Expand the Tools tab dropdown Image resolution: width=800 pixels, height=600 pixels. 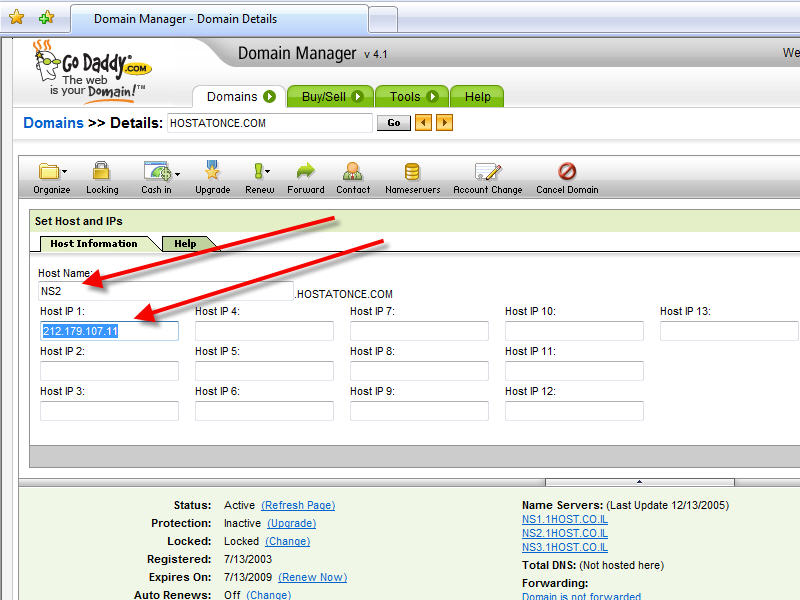point(433,97)
